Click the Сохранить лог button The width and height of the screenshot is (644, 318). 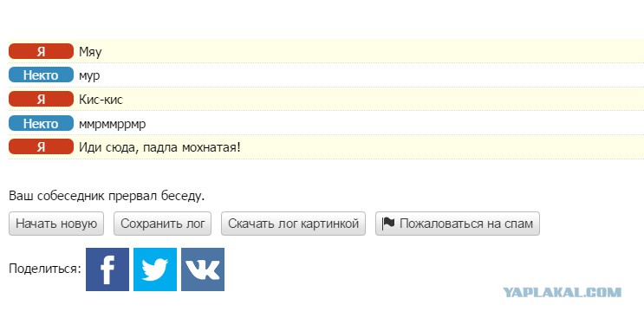click(x=163, y=224)
